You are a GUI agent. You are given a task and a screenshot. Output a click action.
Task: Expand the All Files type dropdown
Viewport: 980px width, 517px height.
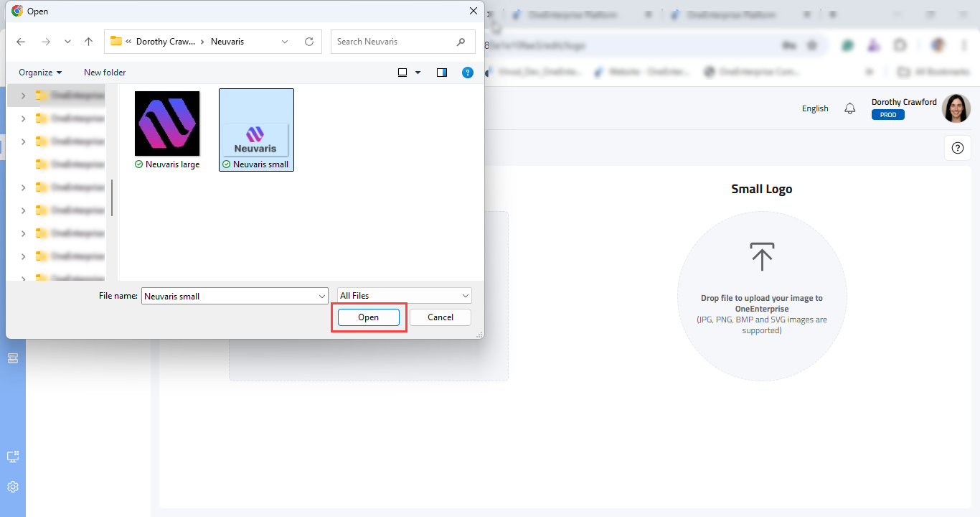405,296
